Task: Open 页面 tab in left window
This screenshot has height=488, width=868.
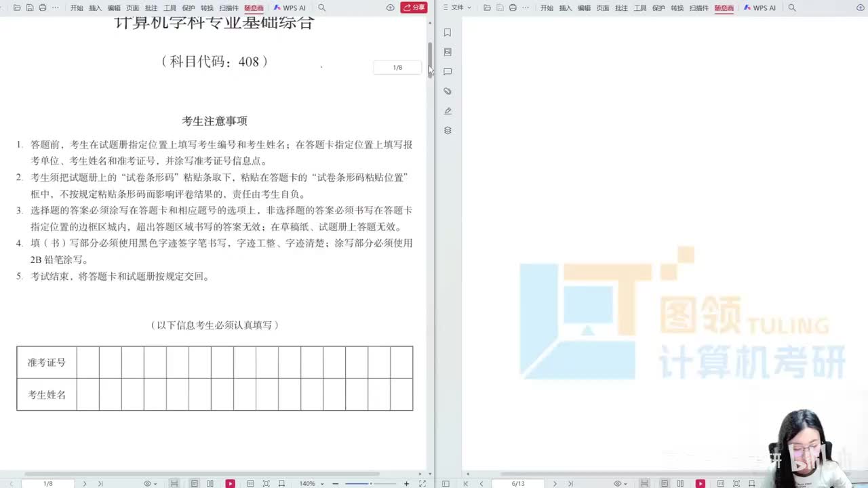Action: [x=133, y=8]
